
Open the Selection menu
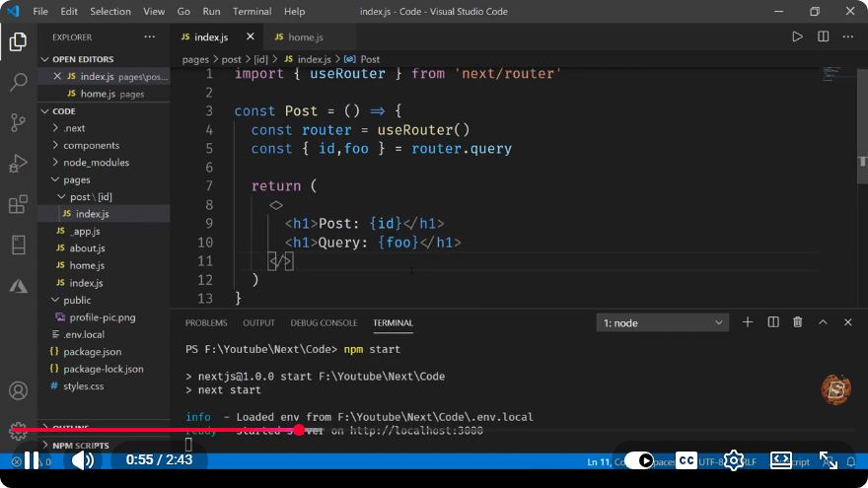(110, 11)
